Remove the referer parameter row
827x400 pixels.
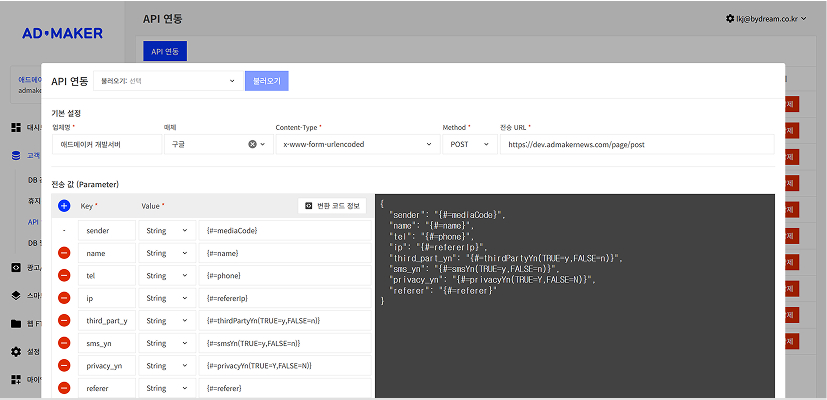point(64,388)
